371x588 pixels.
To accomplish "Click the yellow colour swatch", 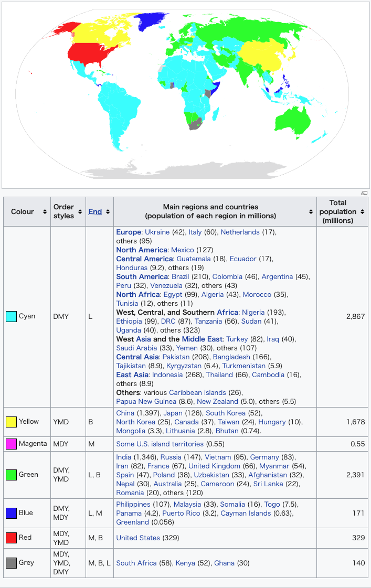I will (x=11, y=422).
